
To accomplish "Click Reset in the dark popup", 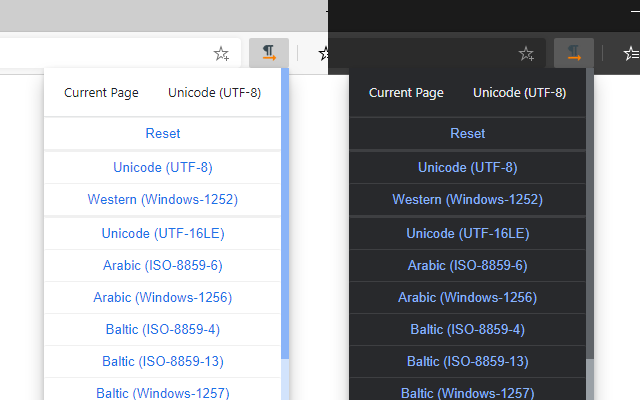I will point(467,133).
